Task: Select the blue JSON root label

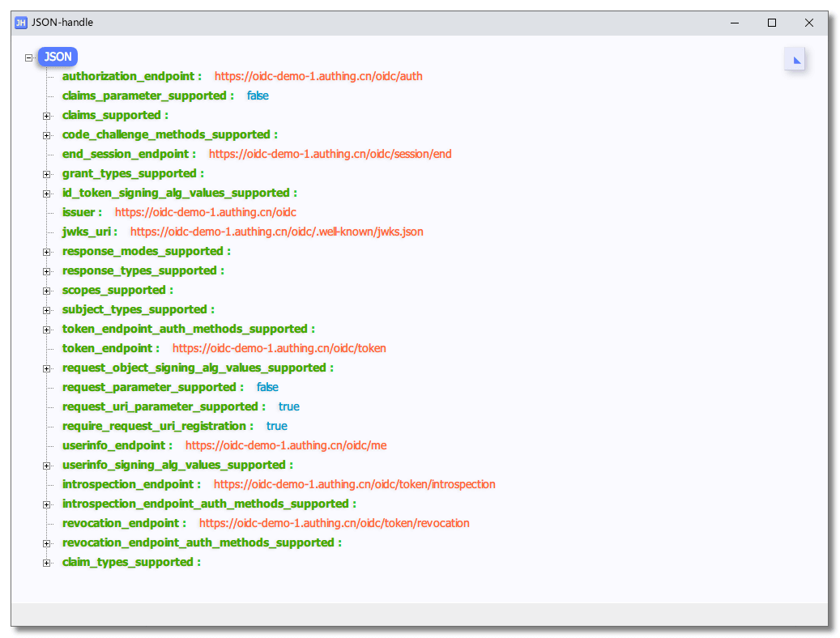Action: click(58, 57)
